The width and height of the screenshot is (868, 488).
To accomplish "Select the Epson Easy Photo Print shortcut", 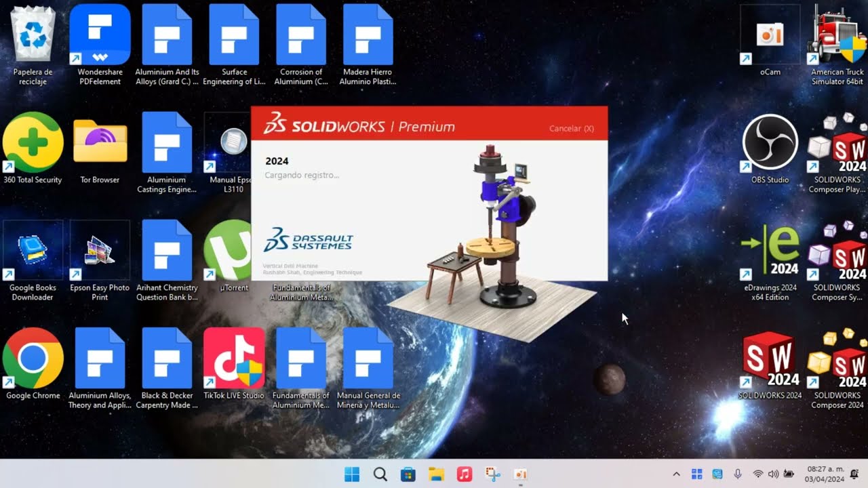I will 100,261.
